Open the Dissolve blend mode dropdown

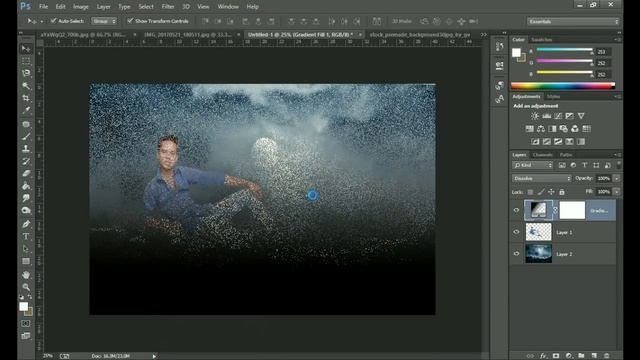[x=542, y=178]
